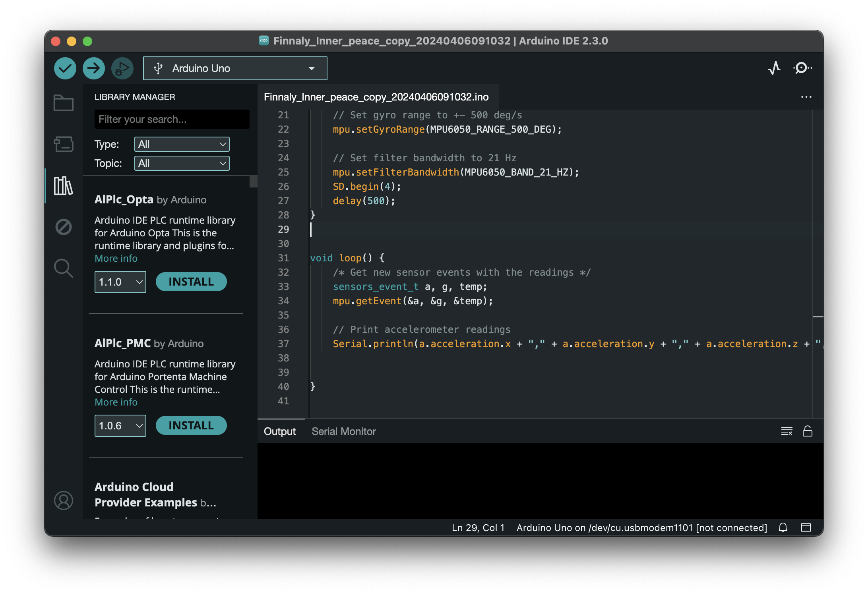Click the library manager sidebar icon
Screen dimensions: 868x595
click(64, 183)
